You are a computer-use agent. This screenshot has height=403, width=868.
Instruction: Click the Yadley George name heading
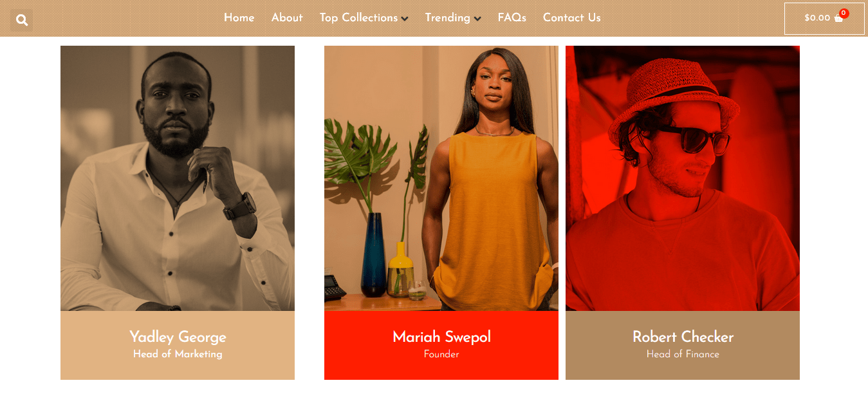[178, 337]
